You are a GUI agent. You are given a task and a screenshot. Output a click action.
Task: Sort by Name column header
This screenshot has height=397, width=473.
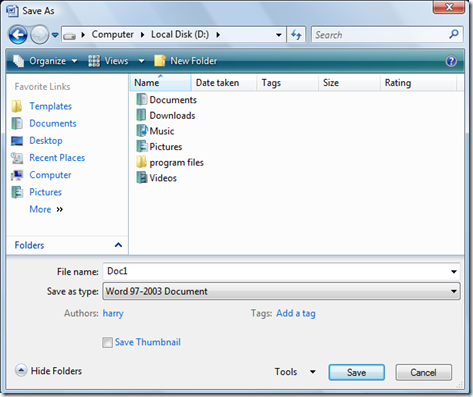click(x=160, y=83)
